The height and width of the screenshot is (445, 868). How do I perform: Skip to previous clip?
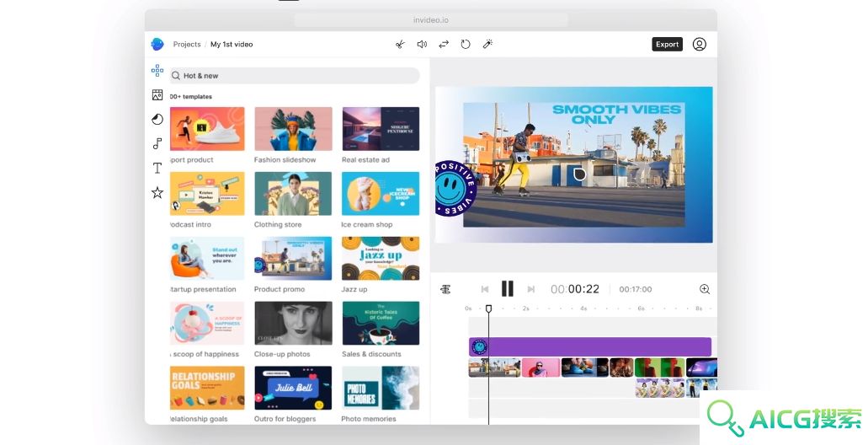[485, 289]
